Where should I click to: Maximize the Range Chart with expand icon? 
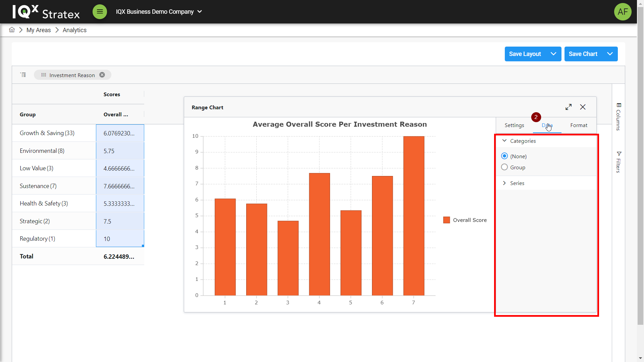[568, 107]
